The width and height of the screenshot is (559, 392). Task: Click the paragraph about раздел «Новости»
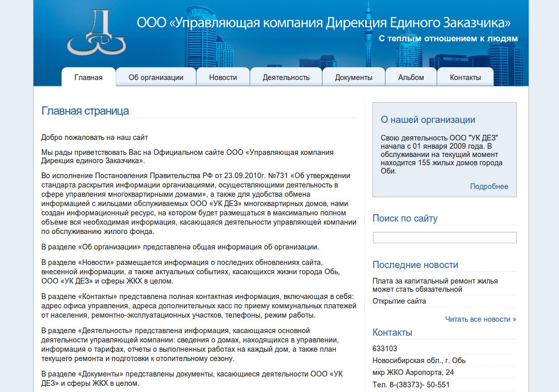coord(190,272)
